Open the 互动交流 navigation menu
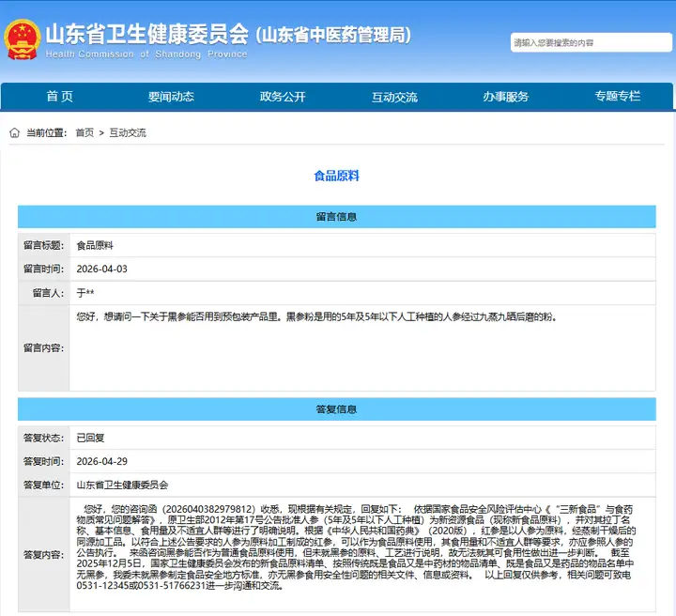Image resolution: width=676 pixels, height=616 pixels. coord(394,97)
